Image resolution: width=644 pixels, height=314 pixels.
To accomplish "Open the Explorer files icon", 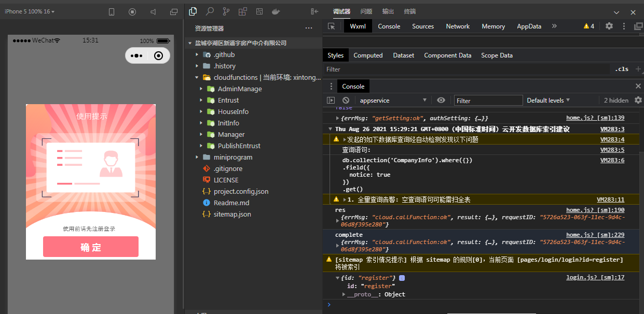I will (193, 11).
